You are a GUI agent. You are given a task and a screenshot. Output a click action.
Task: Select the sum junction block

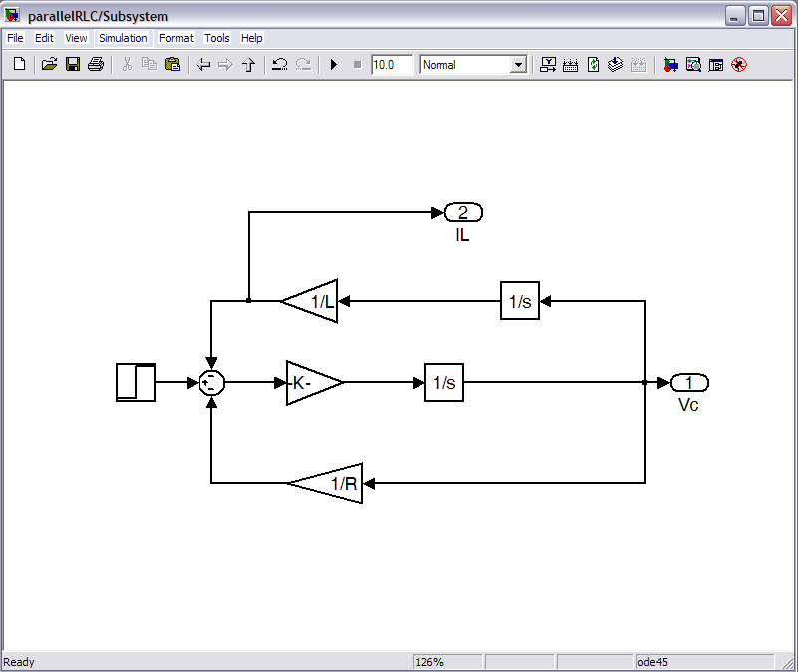tap(211, 383)
